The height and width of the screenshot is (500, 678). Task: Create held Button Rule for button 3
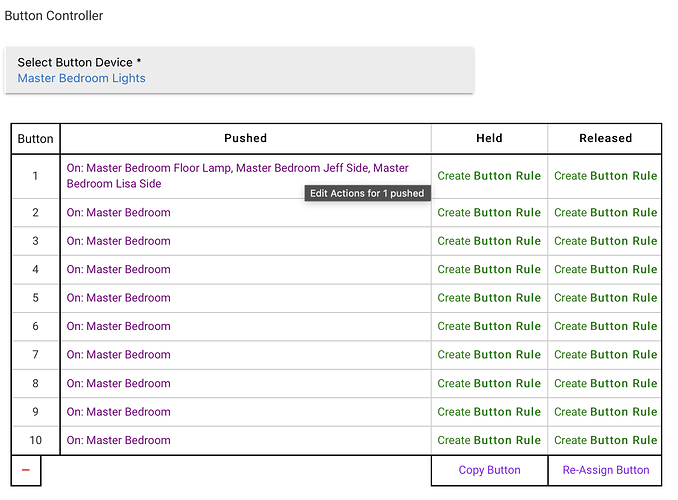489,241
